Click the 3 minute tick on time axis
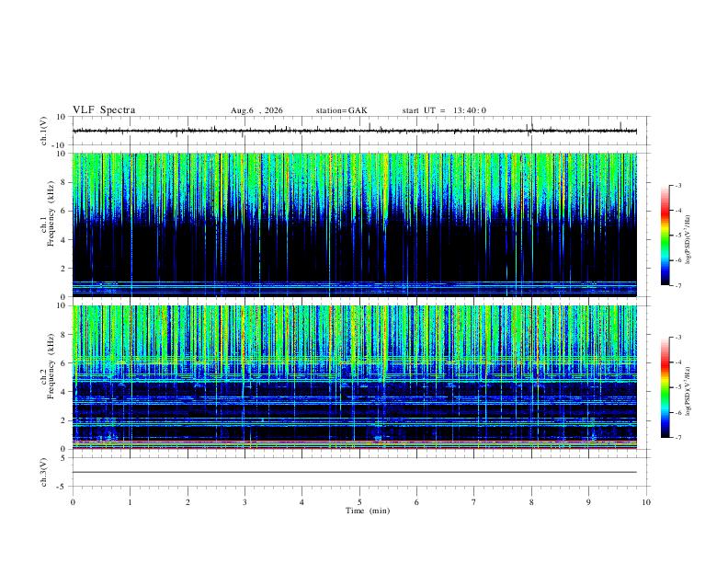 (x=245, y=502)
